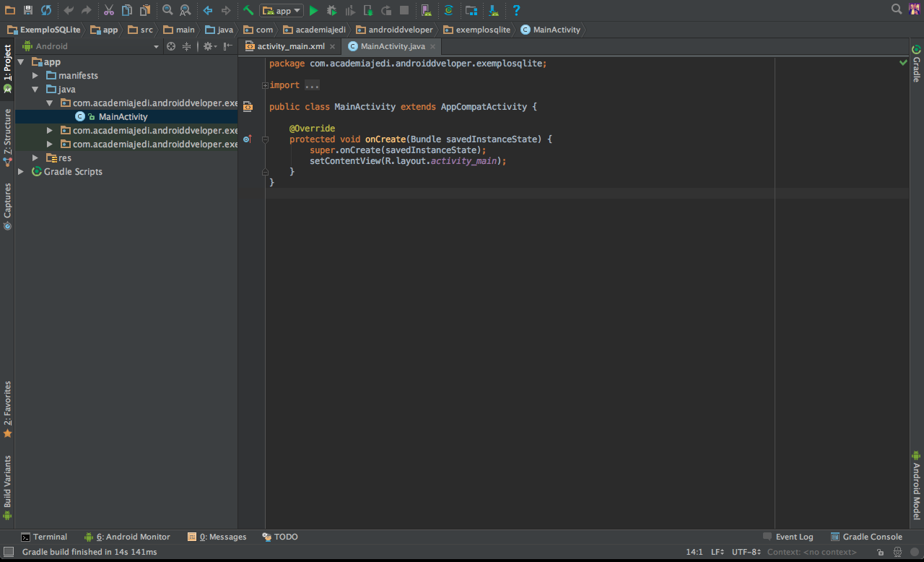Image resolution: width=924 pixels, height=562 pixels.
Task: Click the Save All floppy disk icon
Action: tap(28, 10)
